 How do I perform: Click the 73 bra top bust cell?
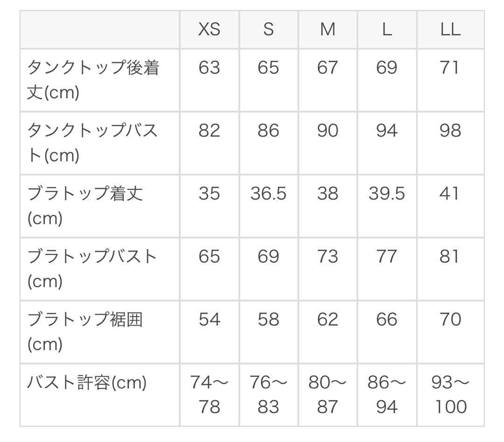coord(328,256)
